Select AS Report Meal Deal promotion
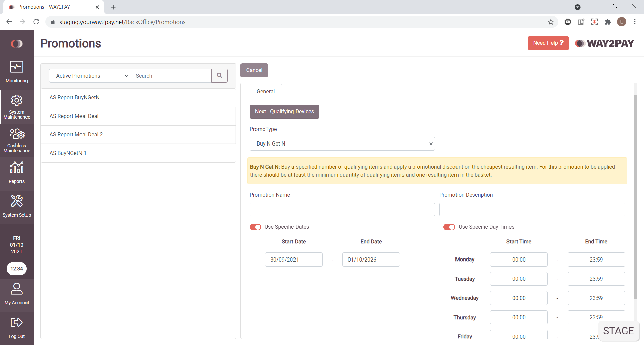The height and width of the screenshot is (345, 644). (x=138, y=116)
